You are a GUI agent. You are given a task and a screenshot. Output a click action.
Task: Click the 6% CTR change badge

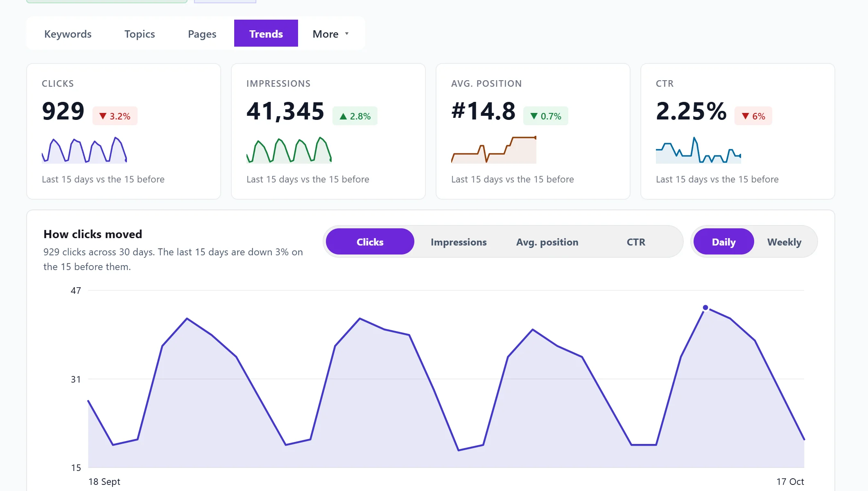(x=753, y=116)
